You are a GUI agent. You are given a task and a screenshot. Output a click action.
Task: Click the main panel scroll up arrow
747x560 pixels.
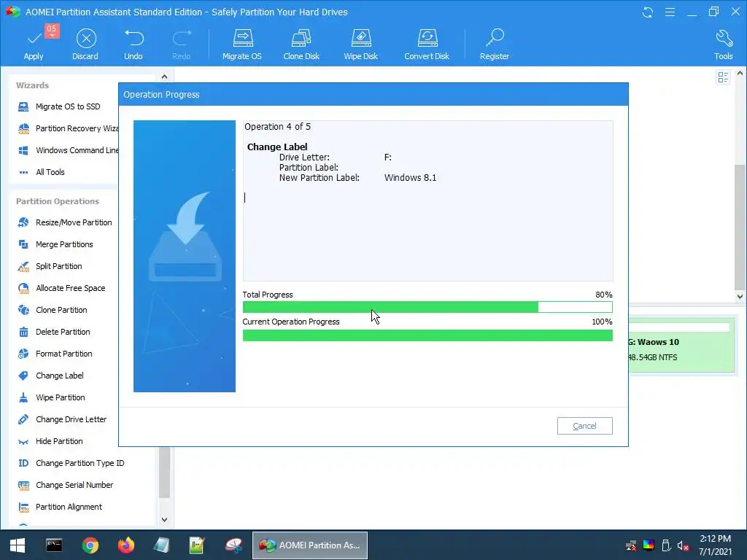[740, 74]
